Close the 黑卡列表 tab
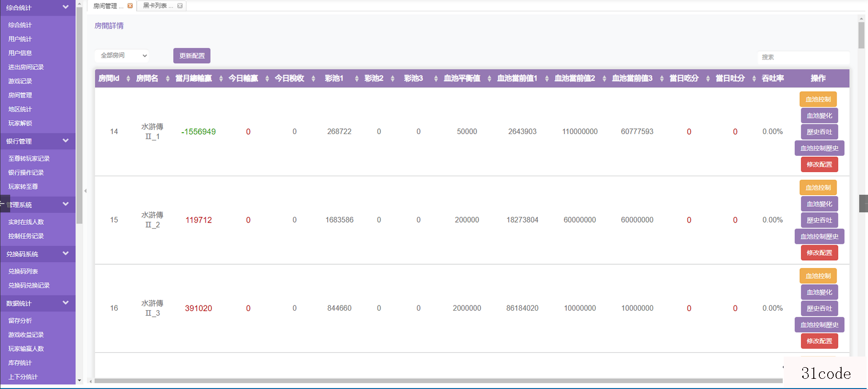868x389 pixels. point(180,6)
